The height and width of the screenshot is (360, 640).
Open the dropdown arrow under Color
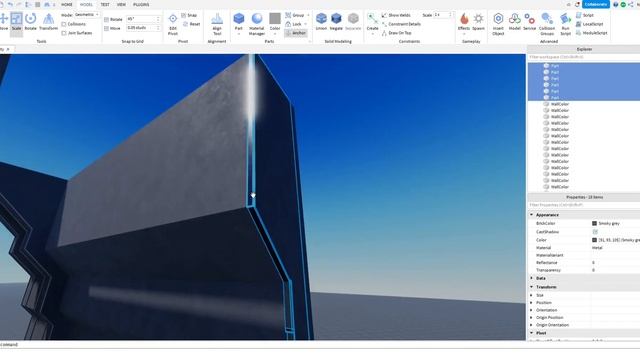(x=275, y=34)
